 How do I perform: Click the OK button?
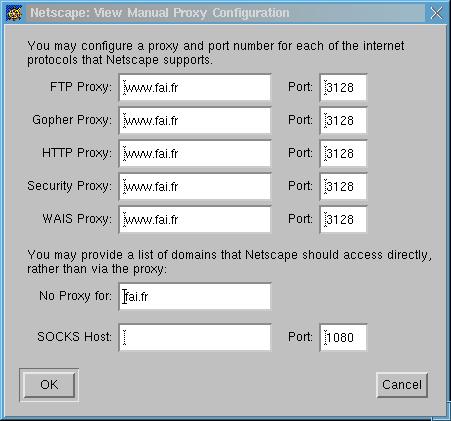click(x=49, y=385)
